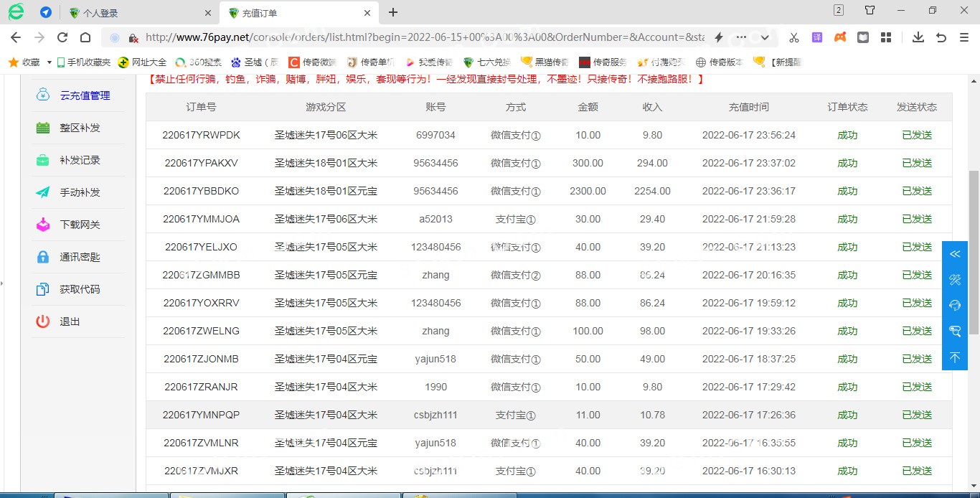Click the back-to-top arrow in the floating panel
The height and width of the screenshot is (498, 980).
click(x=955, y=357)
